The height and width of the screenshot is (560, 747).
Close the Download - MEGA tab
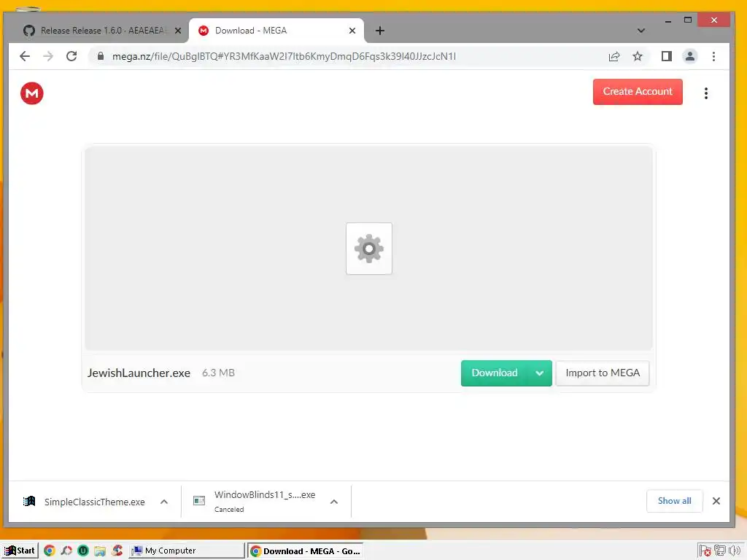click(352, 31)
